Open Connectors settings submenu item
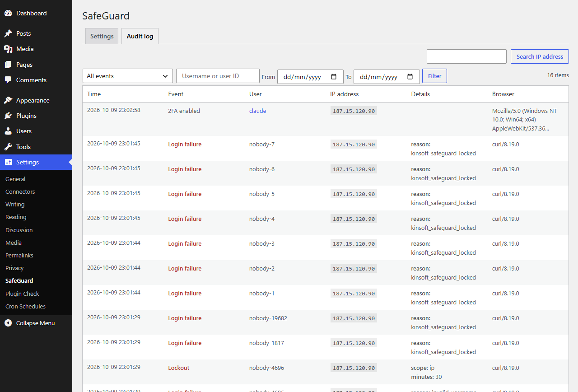Screen dimensions: 578x392 tap(20, 191)
